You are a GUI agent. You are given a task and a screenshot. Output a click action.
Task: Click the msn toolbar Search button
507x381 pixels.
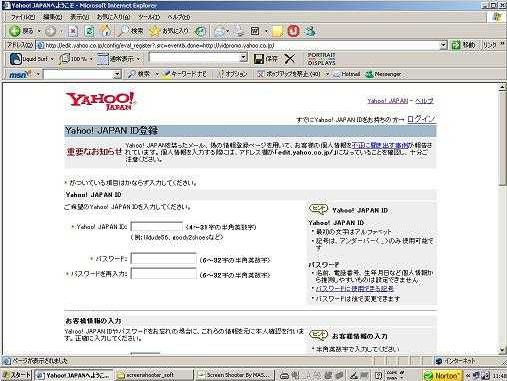139,74
